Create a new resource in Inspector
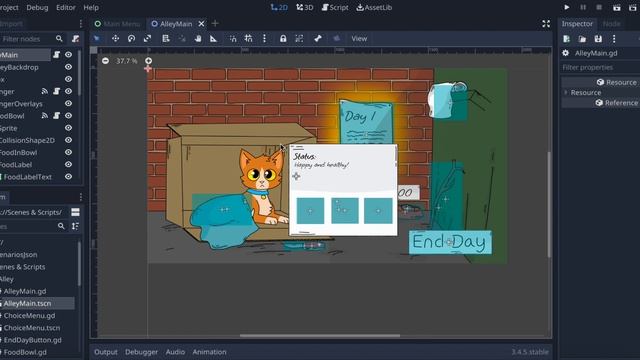The image size is (640, 360). click(567, 39)
